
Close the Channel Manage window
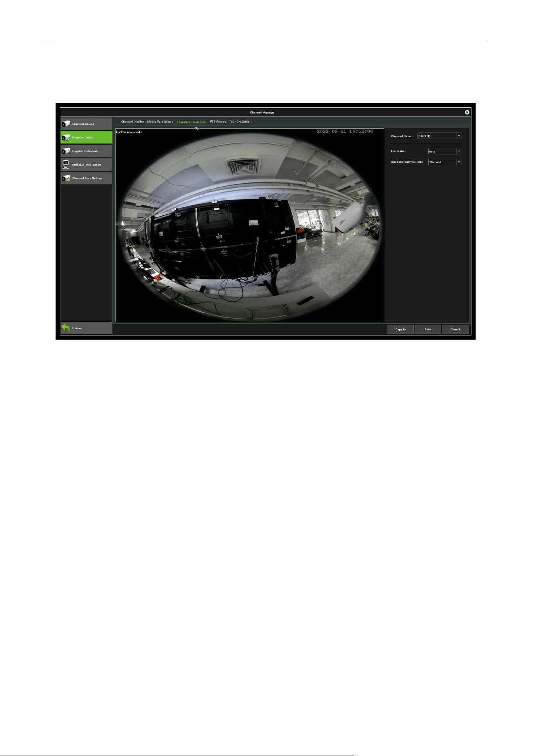pos(467,112)
